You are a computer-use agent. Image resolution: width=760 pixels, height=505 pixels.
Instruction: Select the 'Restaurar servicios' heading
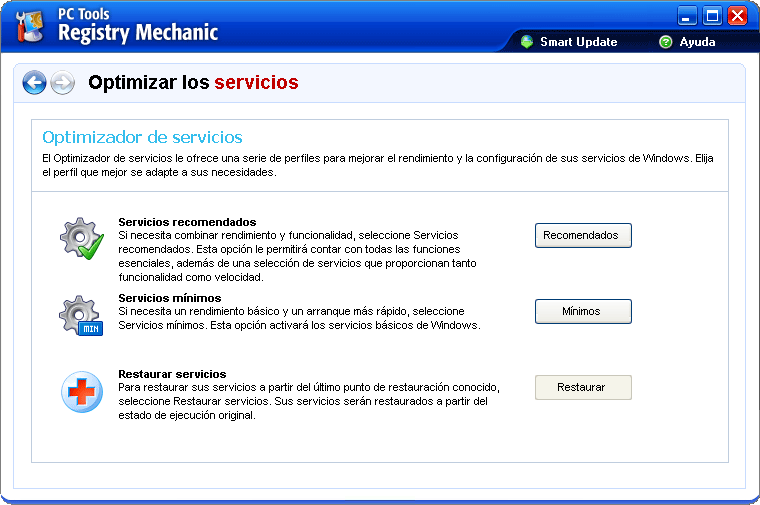(172, 374)
